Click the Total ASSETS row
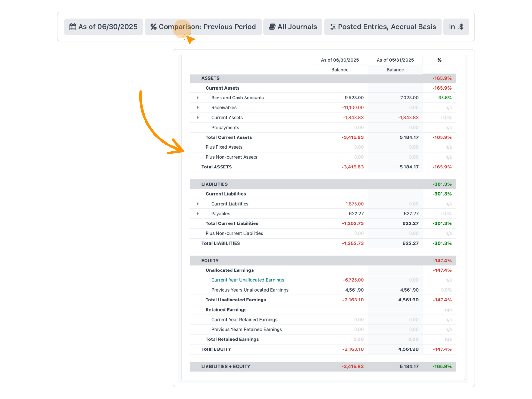Viewport: 532px width, 399px height. 216,167
